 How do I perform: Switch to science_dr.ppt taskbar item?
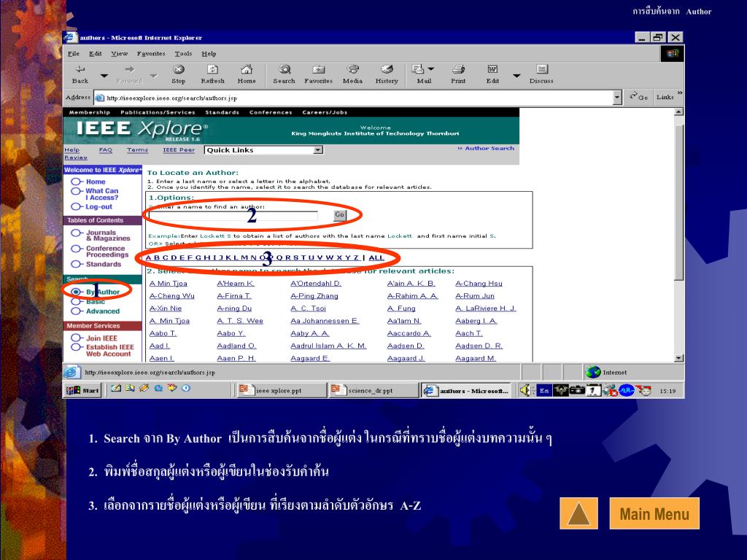(x=373, y=391)
